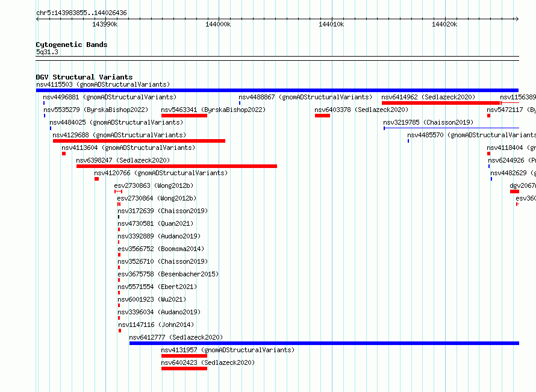Open esv3566752 (Boomsma2014) label
Screen dimensions: 536x392
161,249
